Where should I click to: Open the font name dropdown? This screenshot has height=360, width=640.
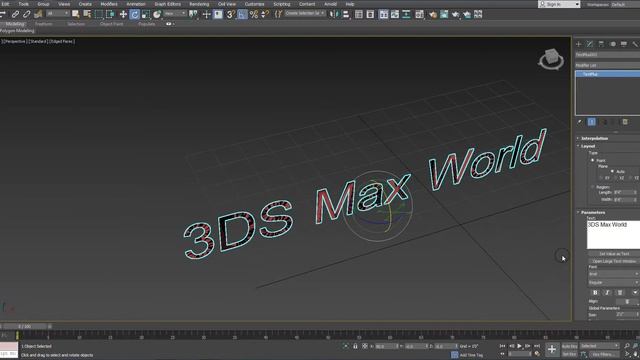(x=613, y=274)
